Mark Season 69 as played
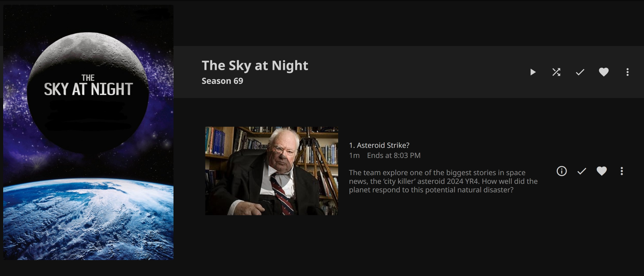This screenshot has height=276, width=644. [580, 72]
